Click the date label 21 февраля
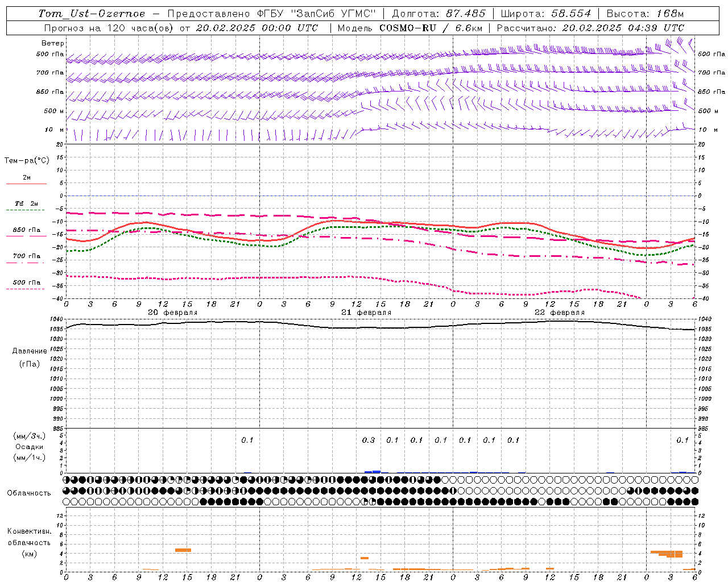 [x=366, y=313]
